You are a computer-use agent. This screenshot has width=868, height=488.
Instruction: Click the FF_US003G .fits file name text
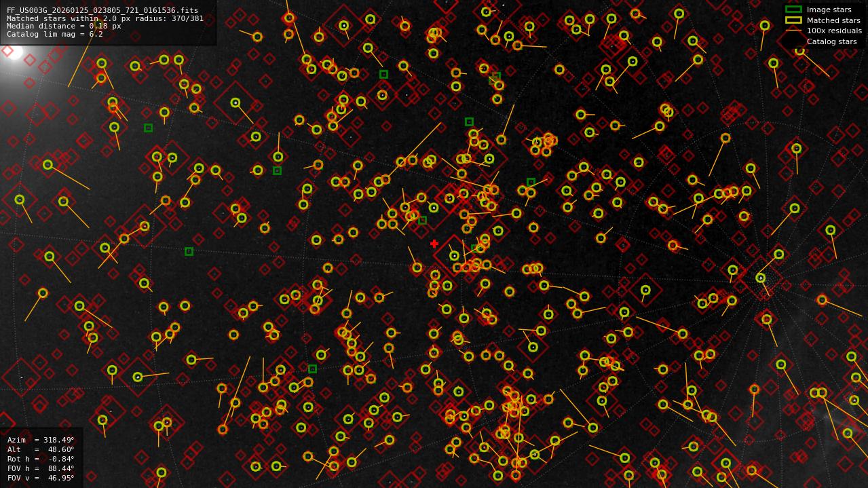(x=102, y=11)
